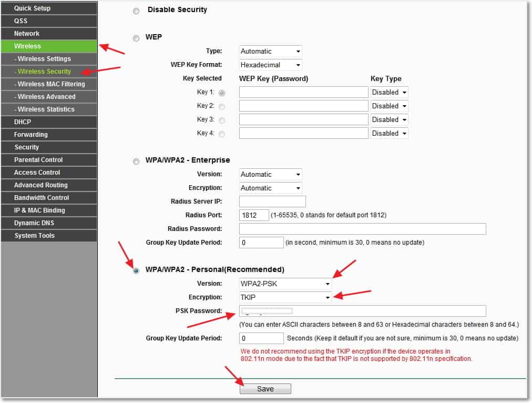532x403 pixels.
Task: Choose WPA/WPA2 - Enterprise security option
Action: (136, 162)
